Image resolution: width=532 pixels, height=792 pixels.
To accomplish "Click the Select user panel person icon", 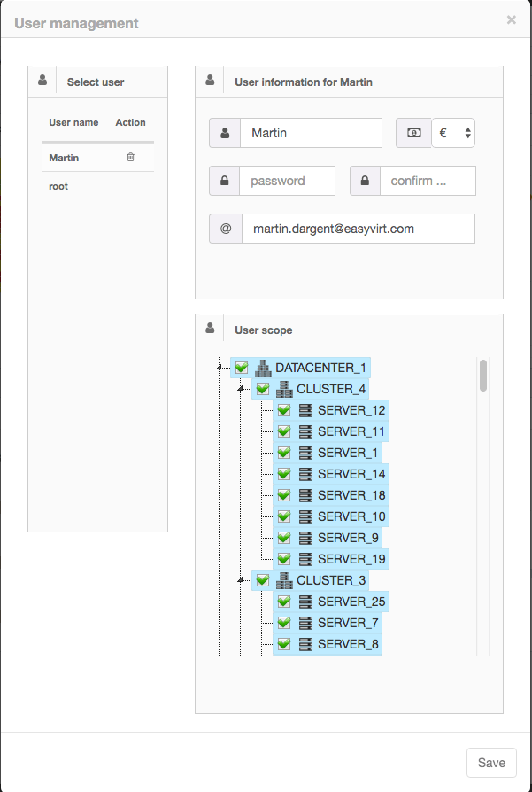I will [x=42, y=80].
